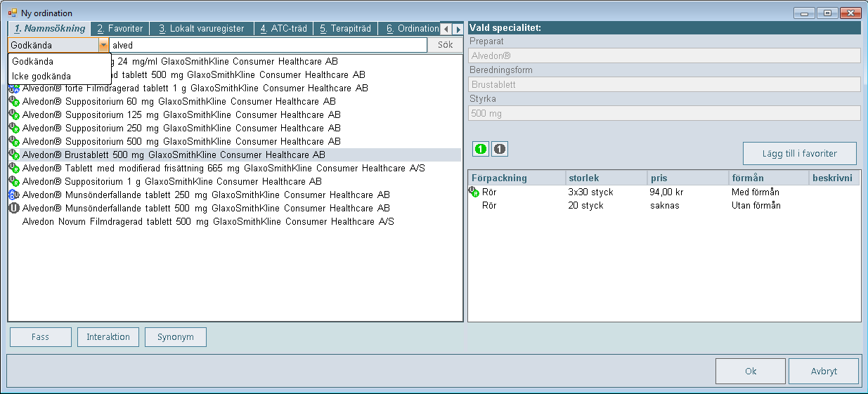Click the green number 1 icon
868x394 pixels.
click(481, 149)
